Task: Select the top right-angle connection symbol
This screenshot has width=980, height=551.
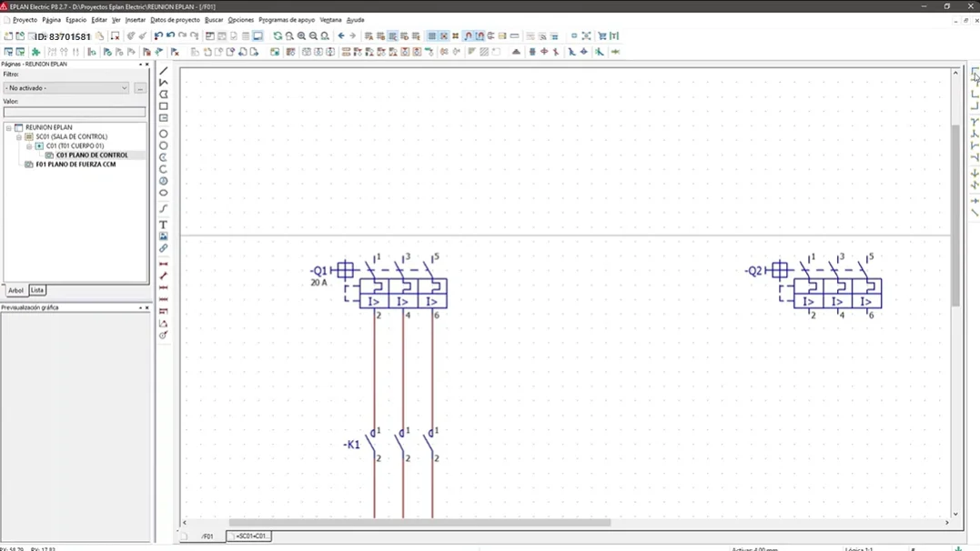Action: point(975,71)
